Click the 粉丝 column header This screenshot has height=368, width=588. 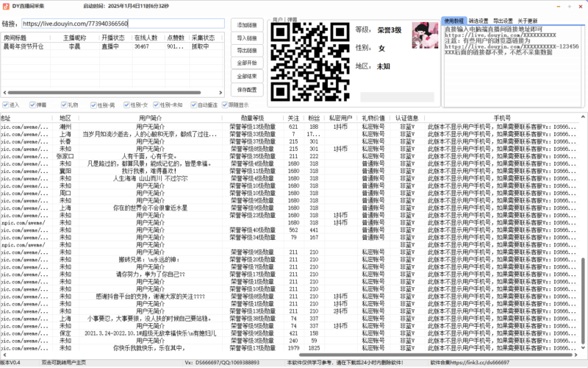pos(314,118)
